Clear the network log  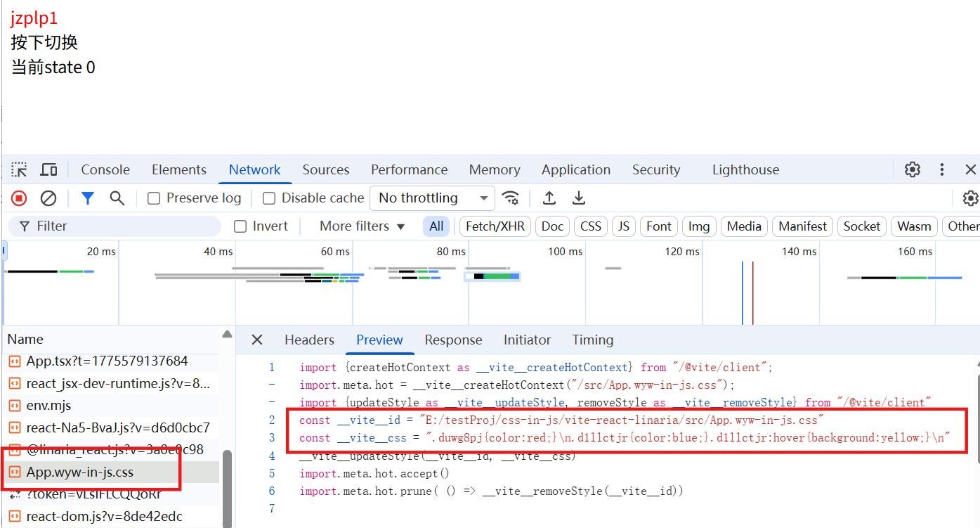pos(48,198)
